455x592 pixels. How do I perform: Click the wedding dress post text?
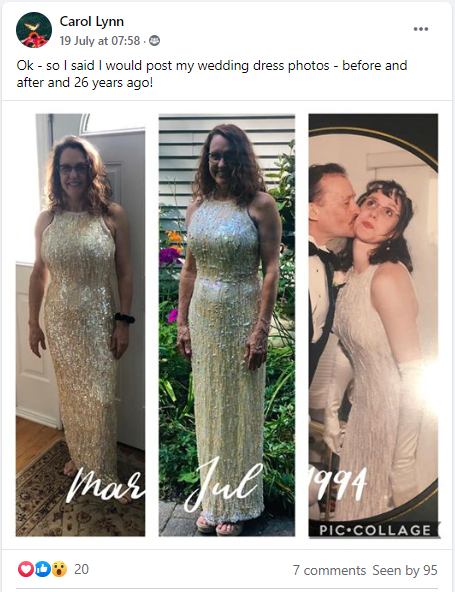[212, 74]
